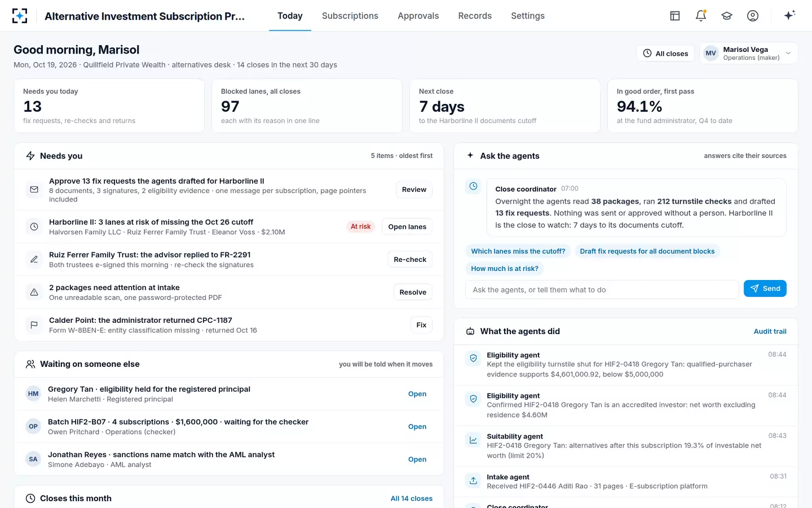Click the layout panel icon in header

(x=675, y=16)
